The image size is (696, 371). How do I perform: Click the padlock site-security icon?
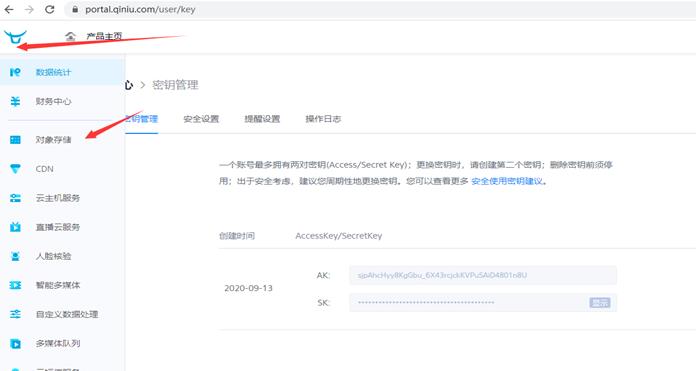(75, 9)
